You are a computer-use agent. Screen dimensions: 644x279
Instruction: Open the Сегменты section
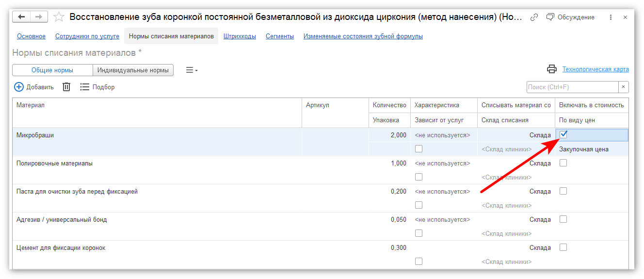pos(280,36)
